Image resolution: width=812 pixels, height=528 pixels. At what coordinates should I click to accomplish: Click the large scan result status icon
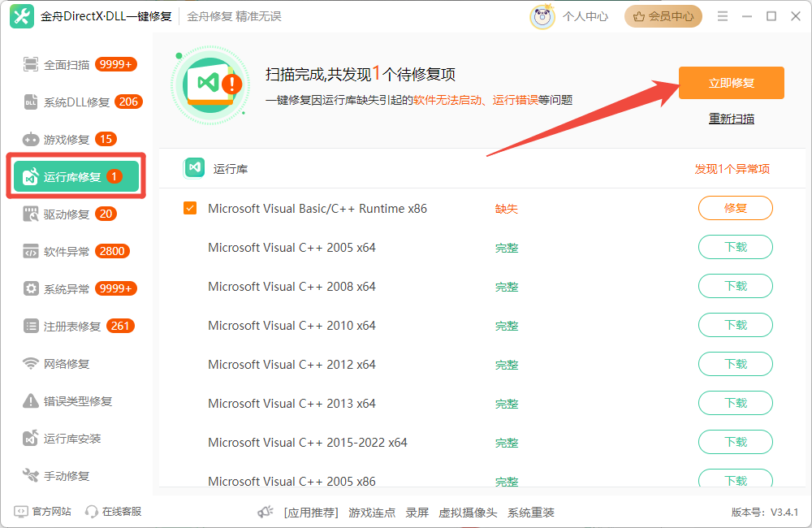[x=210, y=85]
